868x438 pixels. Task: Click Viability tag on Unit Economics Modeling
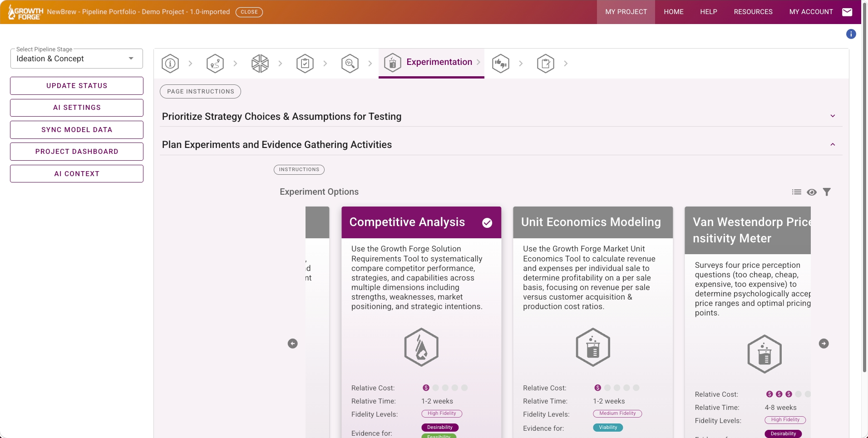608,428
